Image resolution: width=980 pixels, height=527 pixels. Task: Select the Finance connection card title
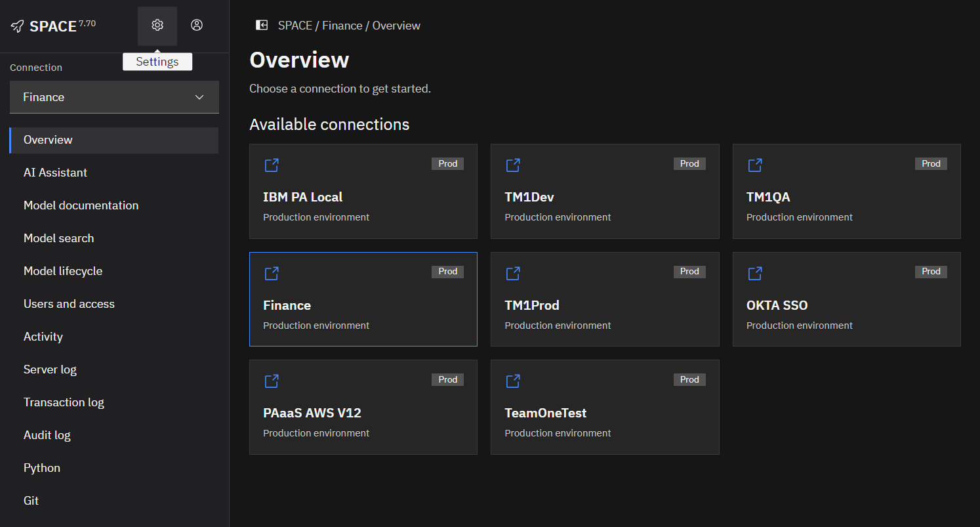(287, 305)
